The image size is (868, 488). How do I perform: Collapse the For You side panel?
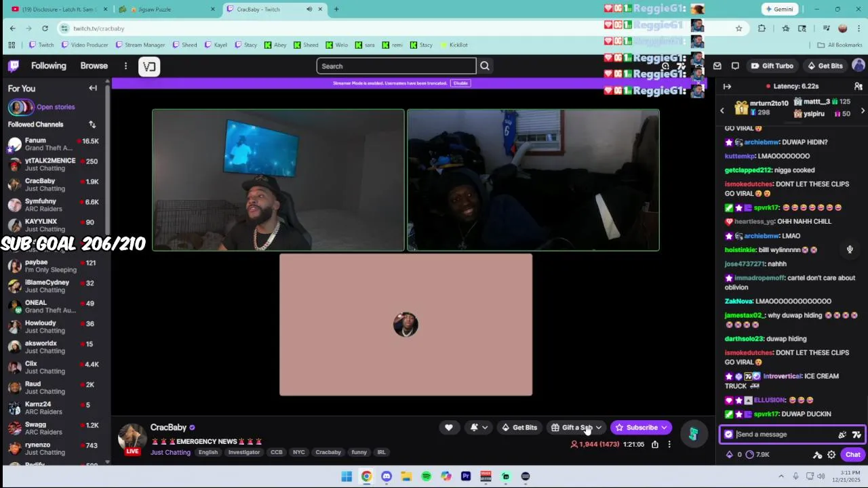click(x=93, y=88)
